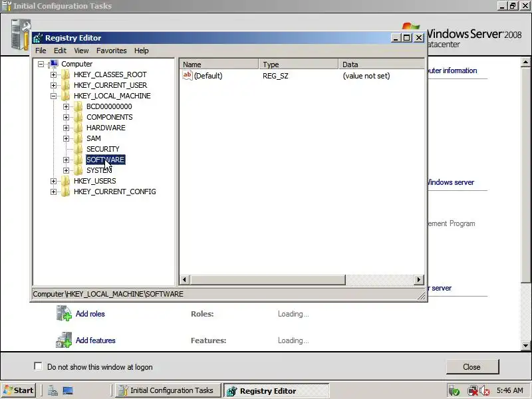Click the BCD00000000 folder icon
This screenshot has width=532, height=399.
coord(78,106)
